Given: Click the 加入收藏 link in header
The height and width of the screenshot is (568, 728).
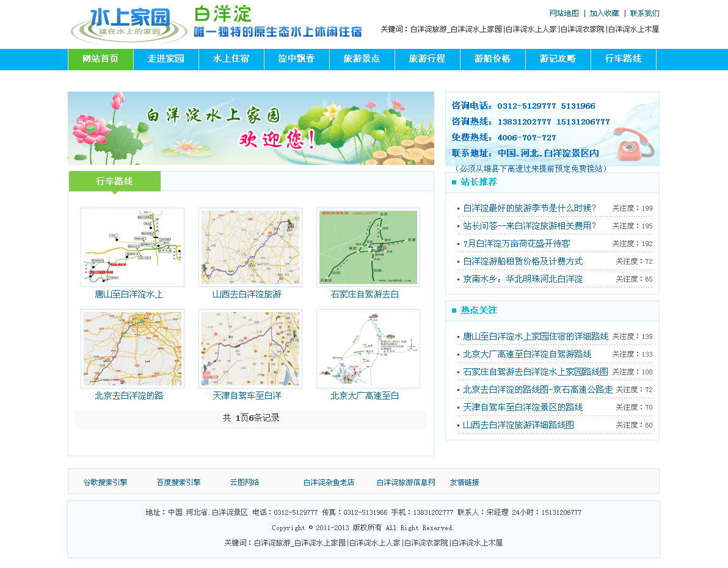Looking at the screenshot, I should pyautogui.click(x=604, y=13).
